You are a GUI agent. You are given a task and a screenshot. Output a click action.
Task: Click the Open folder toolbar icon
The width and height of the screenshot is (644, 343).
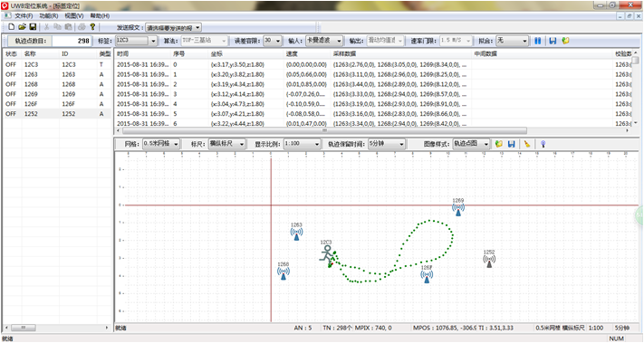pos(22,26)
